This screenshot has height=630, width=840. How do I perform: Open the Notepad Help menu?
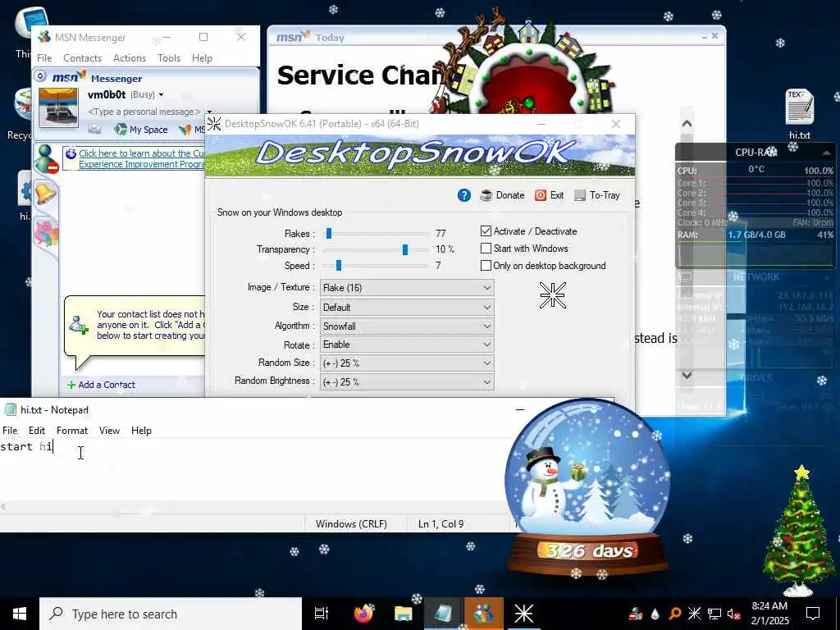tap(141, 431)
